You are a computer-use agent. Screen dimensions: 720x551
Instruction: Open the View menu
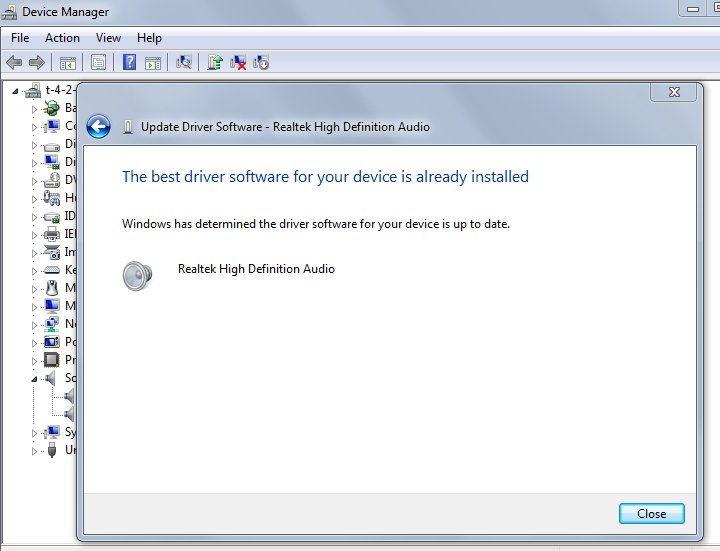(x=108, y=38)
